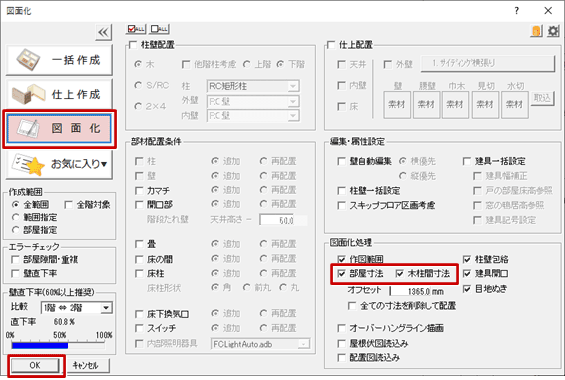
Task: Click the uncheck-all icon button
Action: (x=159, y=29)
